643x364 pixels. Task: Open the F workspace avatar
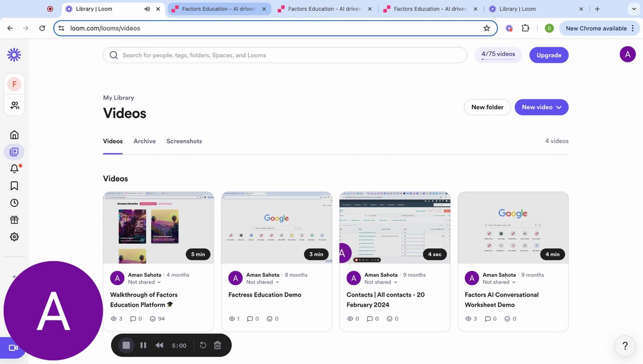tap(14, 84)
